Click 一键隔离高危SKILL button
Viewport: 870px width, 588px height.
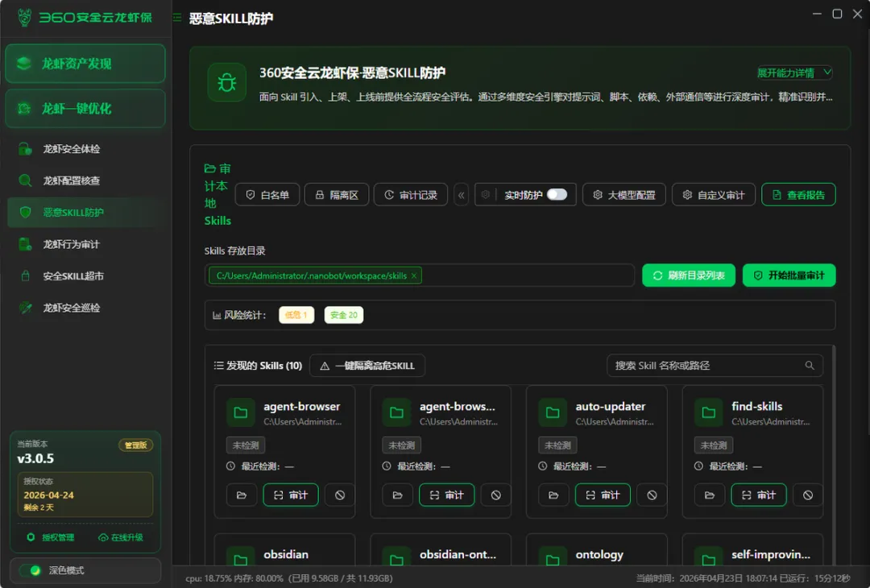pos(367,366)
